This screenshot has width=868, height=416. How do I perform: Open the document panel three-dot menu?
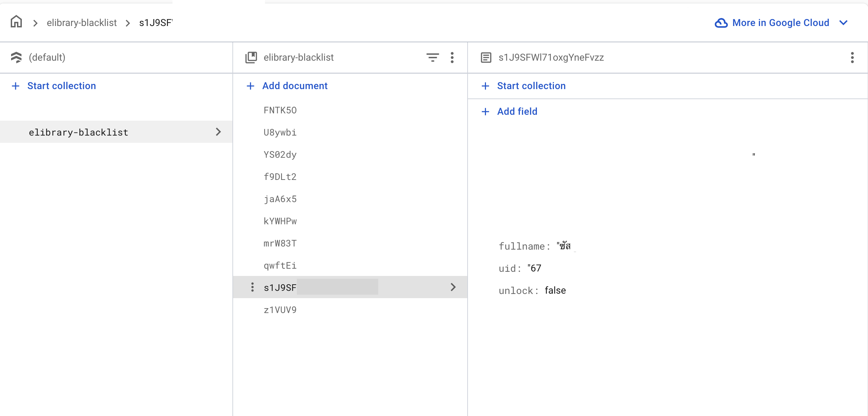click(852, 58)
